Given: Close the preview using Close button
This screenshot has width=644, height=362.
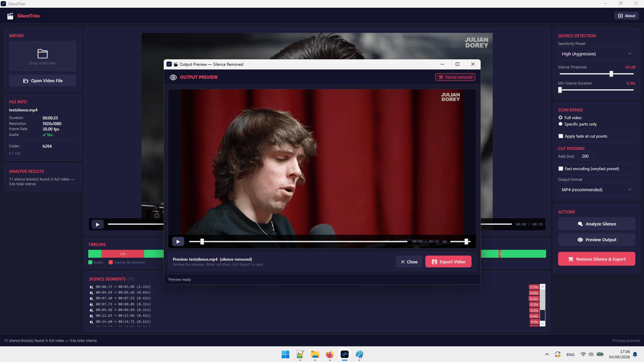Looking at the screenshot, I should pyautogui.click(x=409, y=262).
